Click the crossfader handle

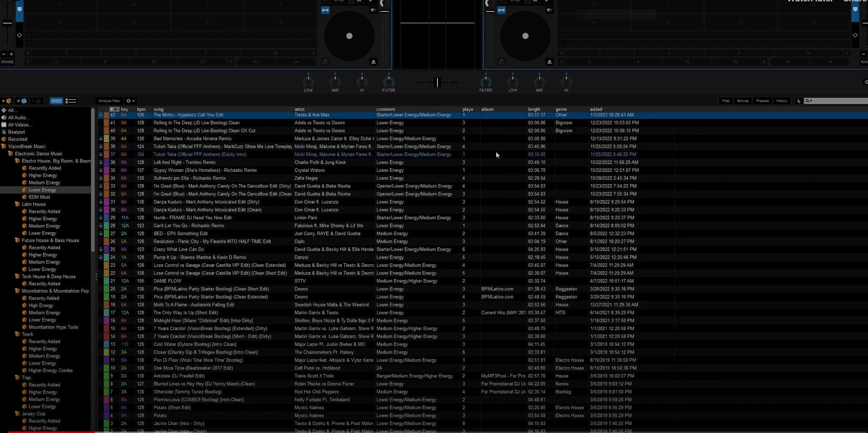coord(437,82)
